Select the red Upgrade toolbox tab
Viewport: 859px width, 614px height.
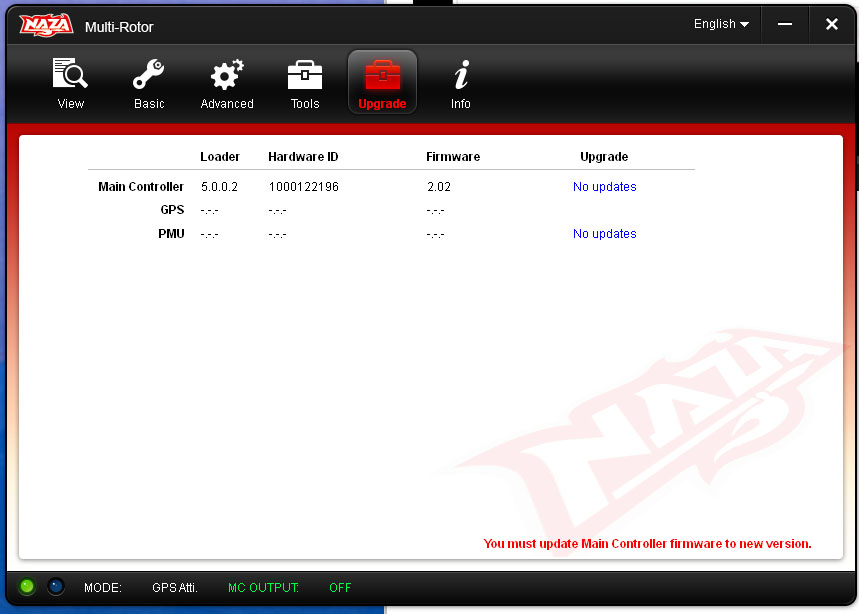(x=382, y=76)
